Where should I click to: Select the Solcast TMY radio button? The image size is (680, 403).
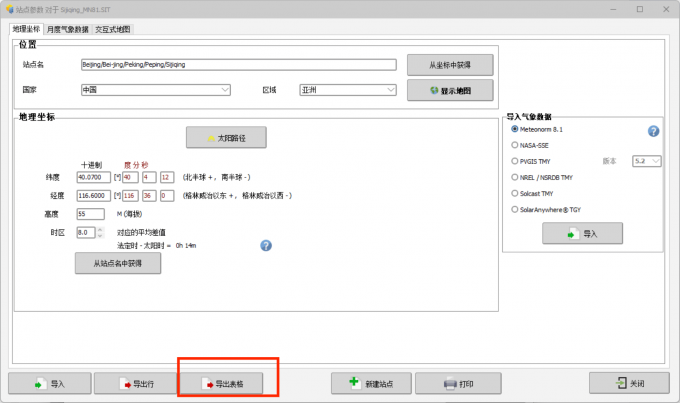click(x=515, y=193)
